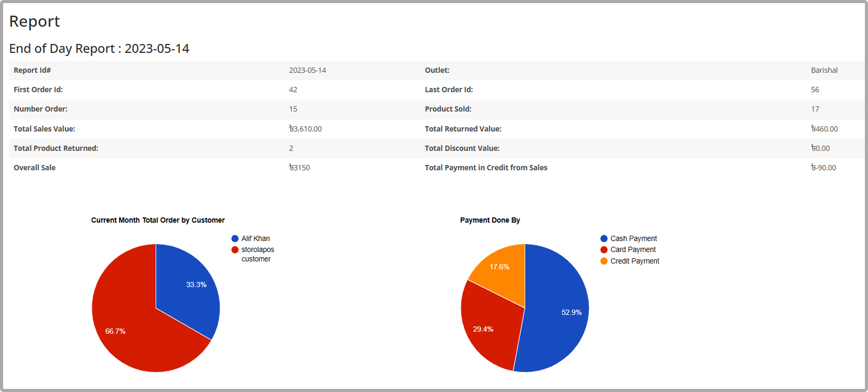Image resolution: width=868 pixels, height=392 pixels.
Task: Click the Alif Khan legend label
Action: pos(256,238)
